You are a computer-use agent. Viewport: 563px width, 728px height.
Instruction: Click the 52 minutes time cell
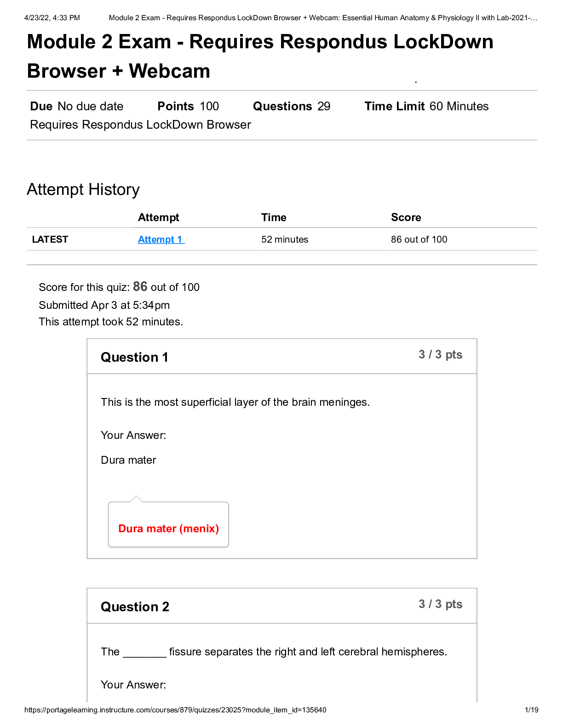tap(285, 239)
